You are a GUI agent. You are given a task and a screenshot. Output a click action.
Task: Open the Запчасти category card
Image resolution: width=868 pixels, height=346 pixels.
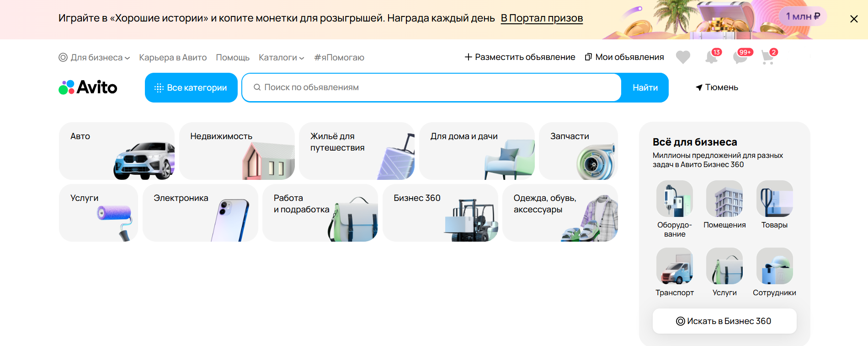(x=578, y=151)
